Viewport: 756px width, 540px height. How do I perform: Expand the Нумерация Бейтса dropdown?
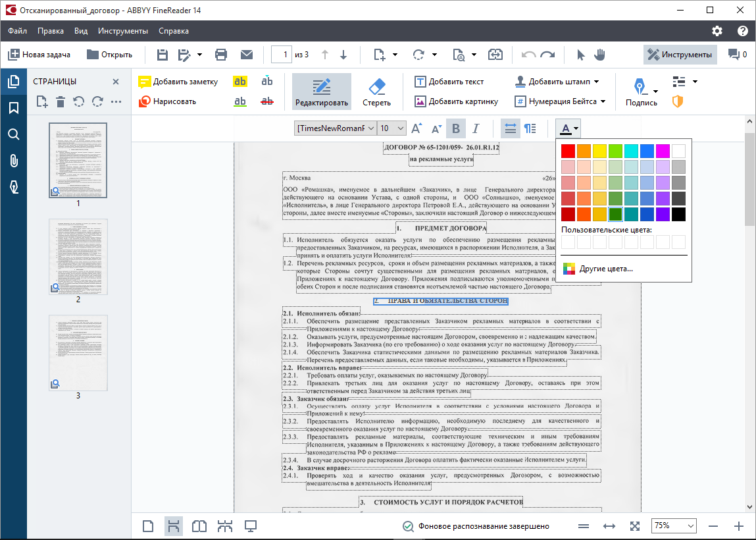coord(603,101)
